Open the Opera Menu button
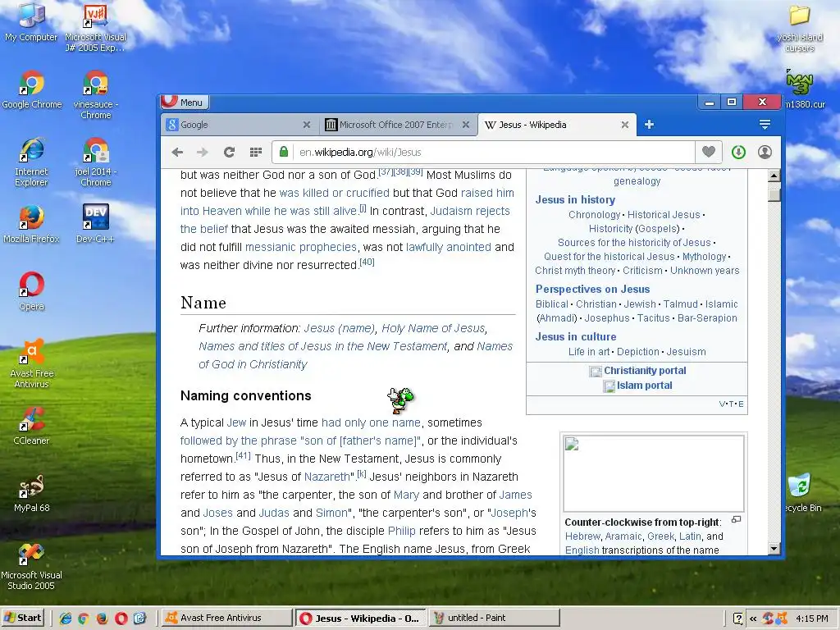The width and height of the screenshot is (840, 630). coord(185,102)
